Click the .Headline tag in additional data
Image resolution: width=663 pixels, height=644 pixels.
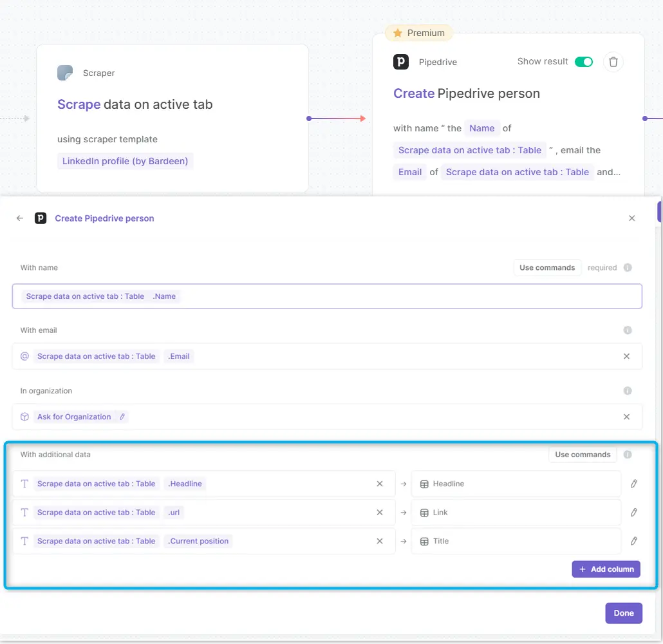(185, 484)
